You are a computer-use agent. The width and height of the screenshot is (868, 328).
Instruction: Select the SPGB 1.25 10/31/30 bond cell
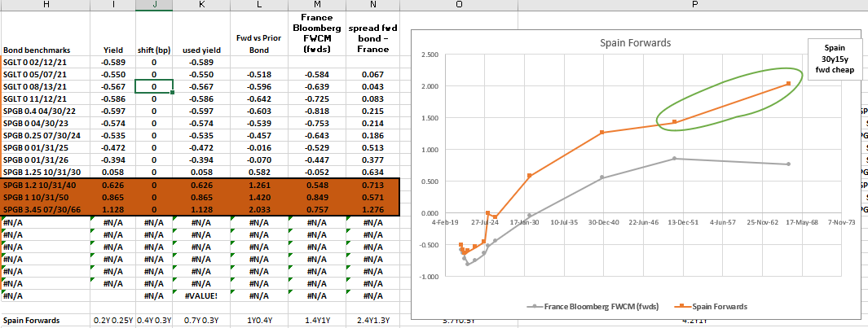(x=46, y=172)
